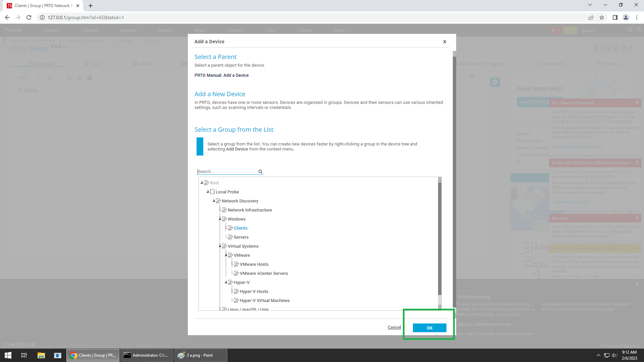Click the search magnifier icon in dialog
Viewport: 644px width, 362px height.
click(260, 172)
